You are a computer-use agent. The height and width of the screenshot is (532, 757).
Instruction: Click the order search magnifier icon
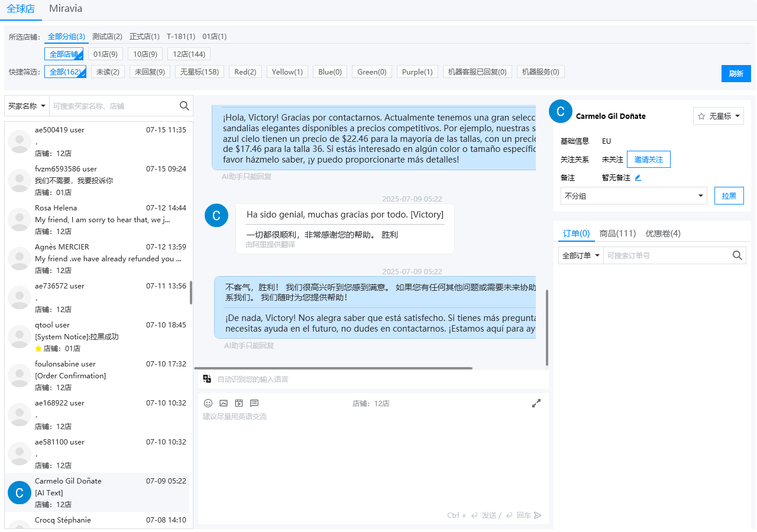737,255
